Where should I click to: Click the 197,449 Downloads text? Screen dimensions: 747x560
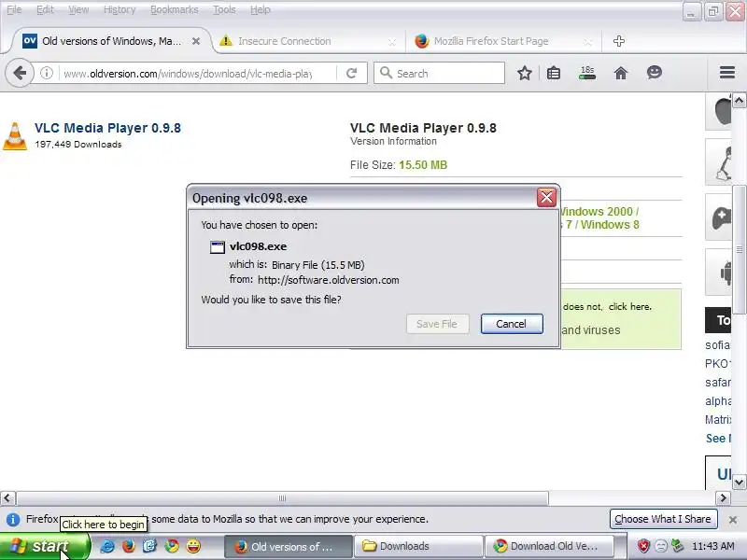[x=78, y=145]
